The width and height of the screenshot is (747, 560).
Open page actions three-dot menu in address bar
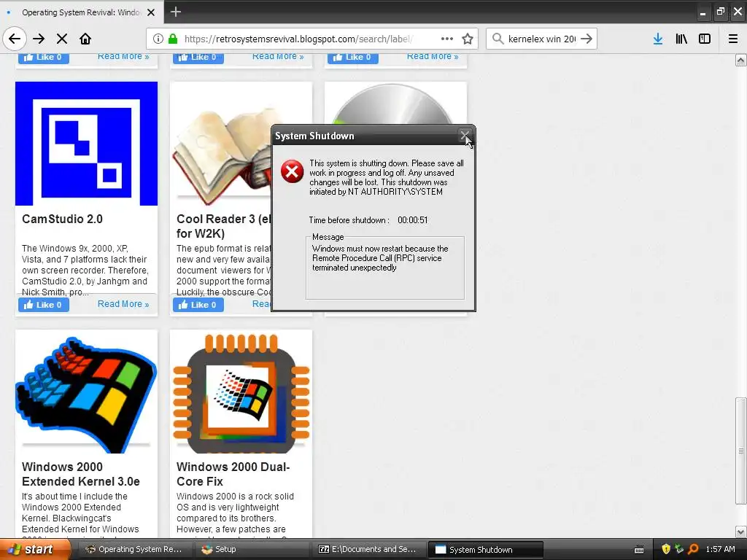tap(447, 39)
